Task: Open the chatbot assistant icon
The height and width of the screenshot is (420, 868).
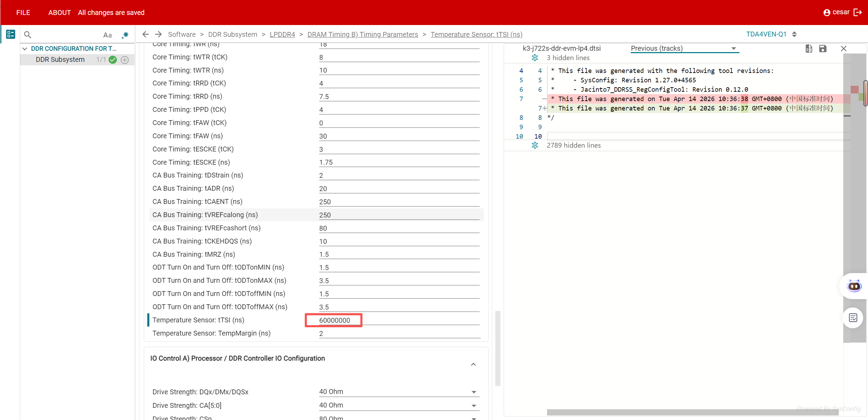Action: [x=854, y=286]
